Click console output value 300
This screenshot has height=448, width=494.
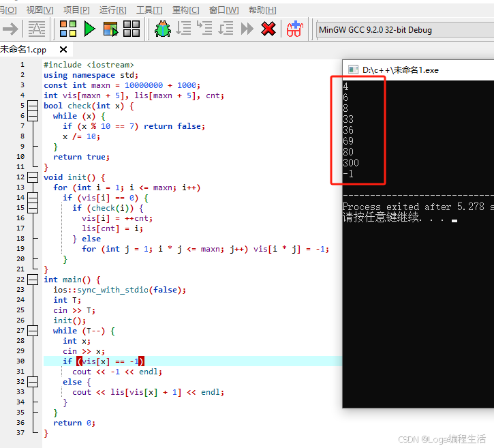tap(351, 163)
